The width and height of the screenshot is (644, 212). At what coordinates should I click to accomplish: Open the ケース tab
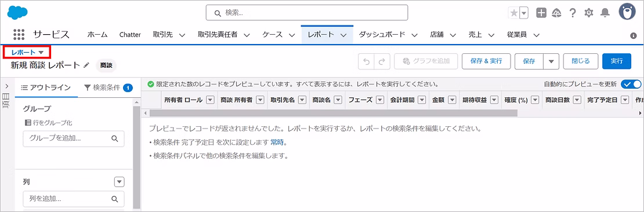click(273, 35)
